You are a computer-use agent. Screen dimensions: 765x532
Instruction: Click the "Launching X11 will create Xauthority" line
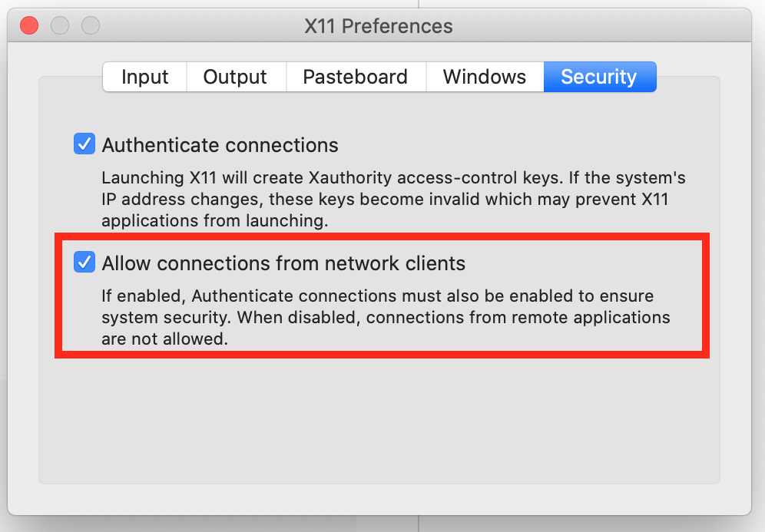[x=393, y=178]
